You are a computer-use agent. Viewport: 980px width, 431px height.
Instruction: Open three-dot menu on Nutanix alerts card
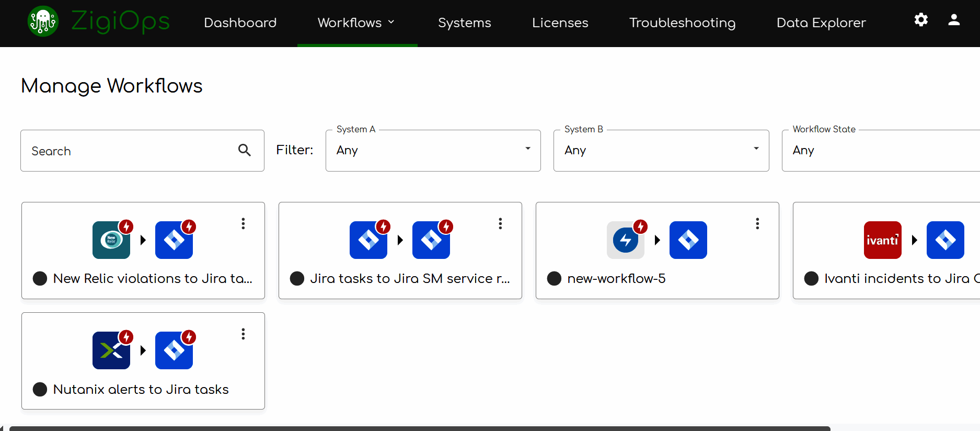click(x=243, y=334)
